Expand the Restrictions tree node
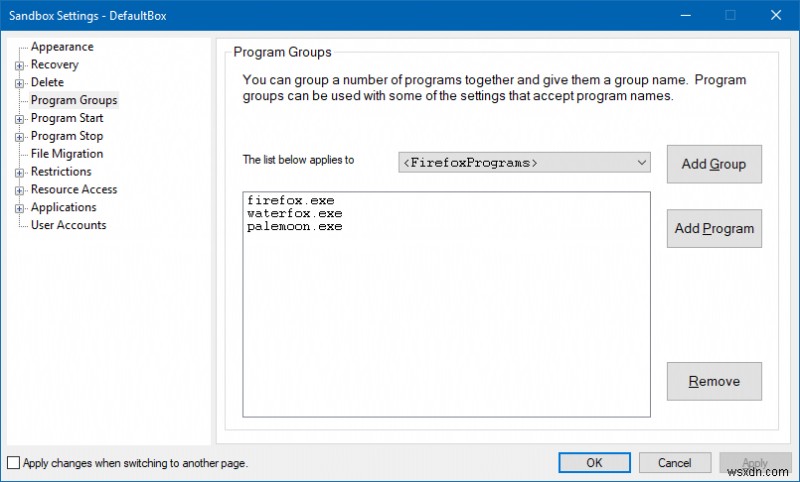800x482 pixels. 19,173
